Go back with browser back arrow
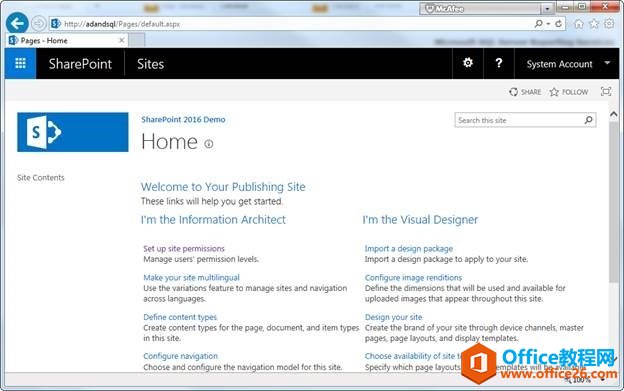 17,23
